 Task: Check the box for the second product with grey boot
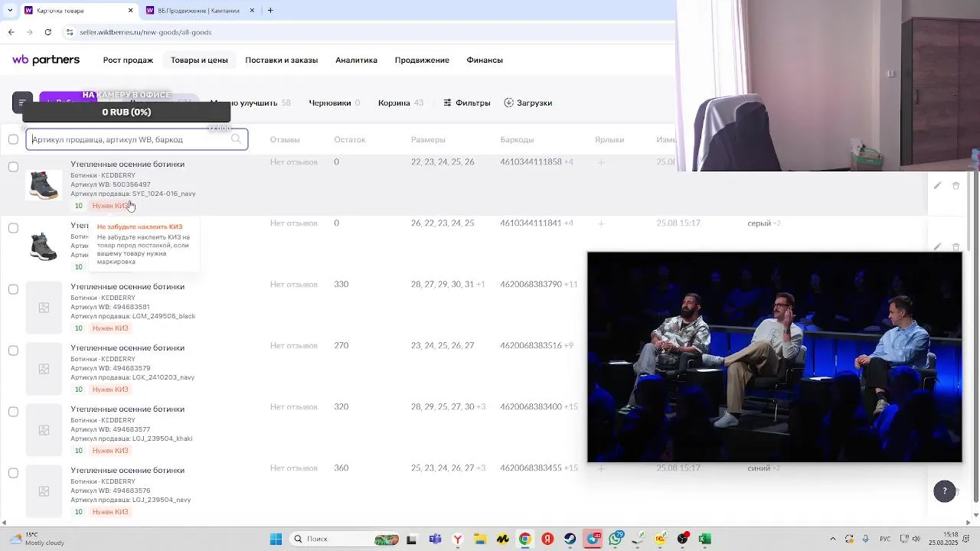click(x=13, y=228)
